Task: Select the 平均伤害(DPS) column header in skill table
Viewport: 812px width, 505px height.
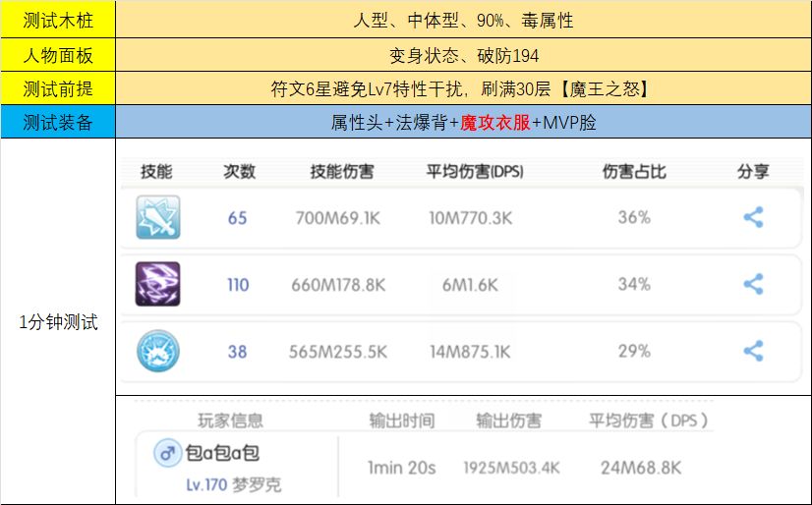Action: pos(475,171)
